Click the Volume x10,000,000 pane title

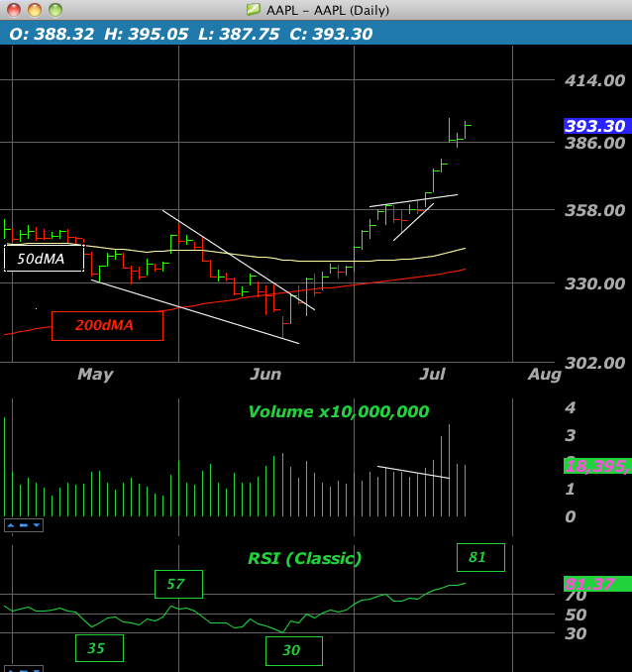(x=339, y=412)
